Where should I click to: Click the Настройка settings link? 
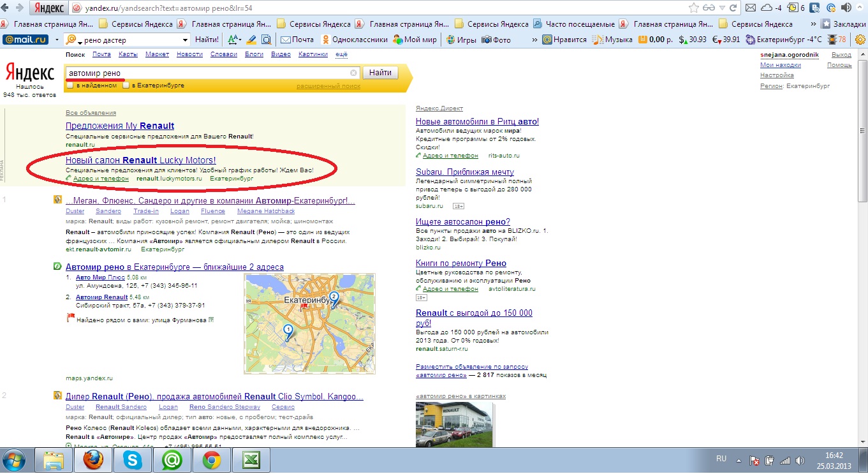point(777,75)
